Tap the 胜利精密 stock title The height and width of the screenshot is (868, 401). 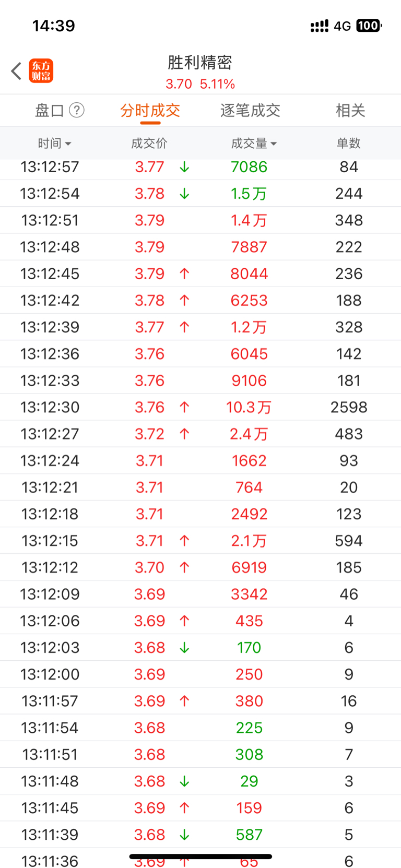pos(200,63)
